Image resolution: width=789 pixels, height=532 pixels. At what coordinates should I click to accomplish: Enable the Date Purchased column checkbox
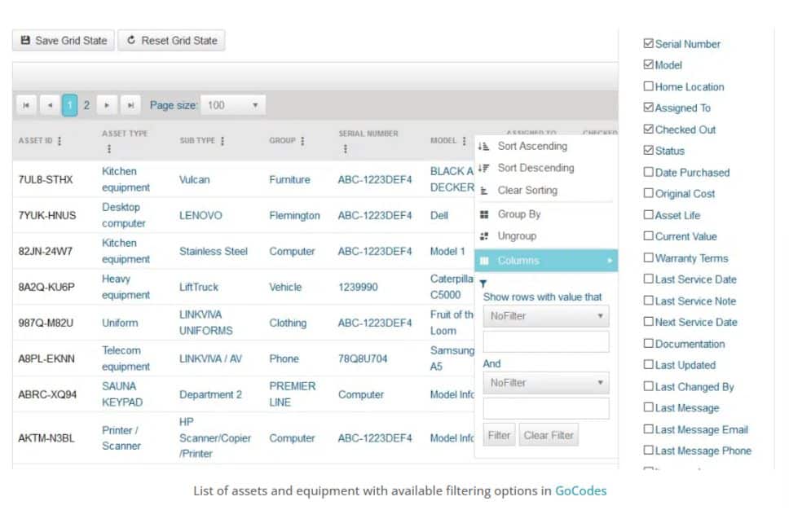649,172
